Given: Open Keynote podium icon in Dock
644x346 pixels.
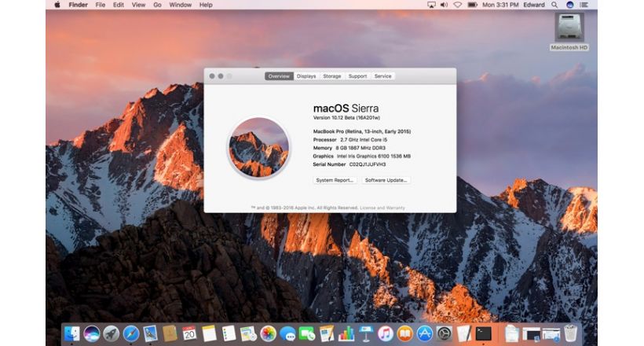Looking at the screenshot, I should pyautogui.click(x=365, y=333).
